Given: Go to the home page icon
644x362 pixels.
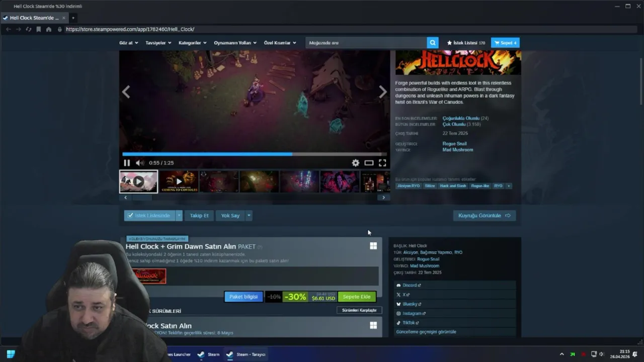Looking at the screenshot, I should (48, 29).
